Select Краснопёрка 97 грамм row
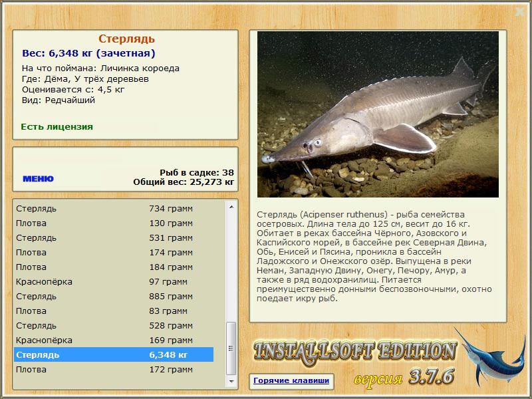The width and height of the screenshot is (532, 399). (x=114, y=281)
